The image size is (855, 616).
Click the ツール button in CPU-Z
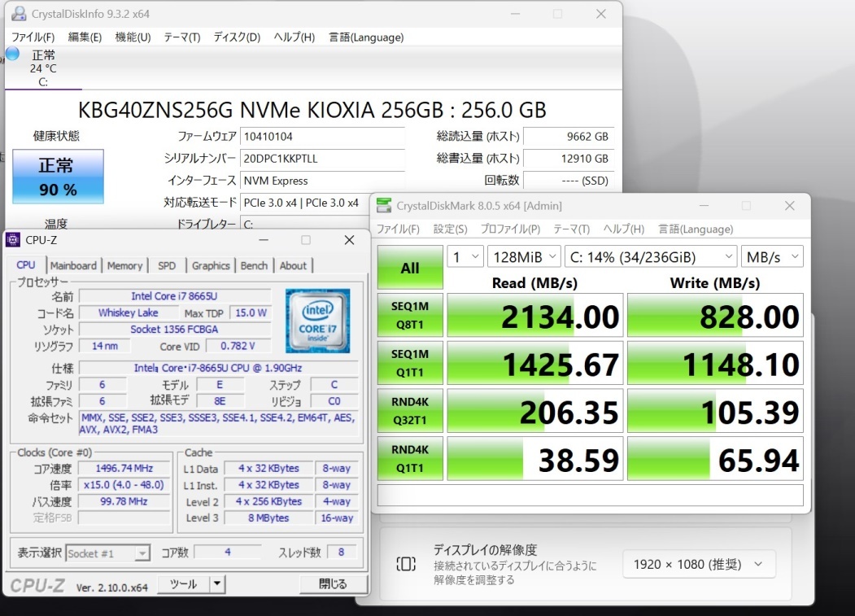coord(184,584)
